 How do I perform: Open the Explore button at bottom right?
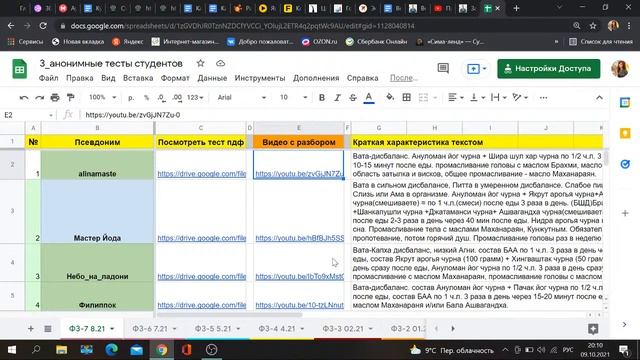(x=593, y=329)
